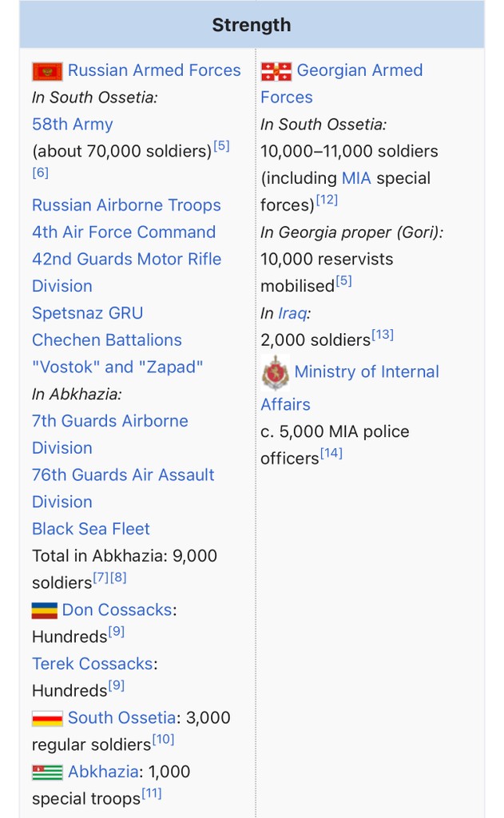Follow the Terek Cossacks link
Image resolution: width=504 pixels, height=818 pixels.
[x=93, y=664]
